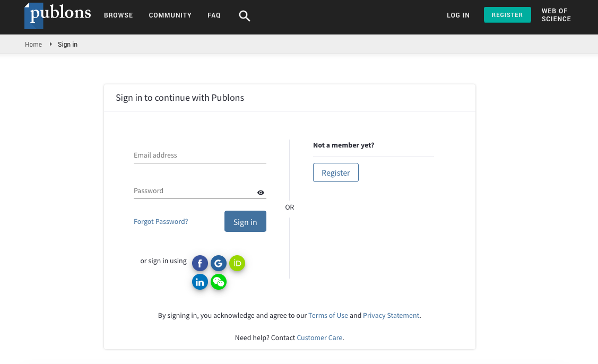Sign in using the ORCID iD icon

(237, 263)
